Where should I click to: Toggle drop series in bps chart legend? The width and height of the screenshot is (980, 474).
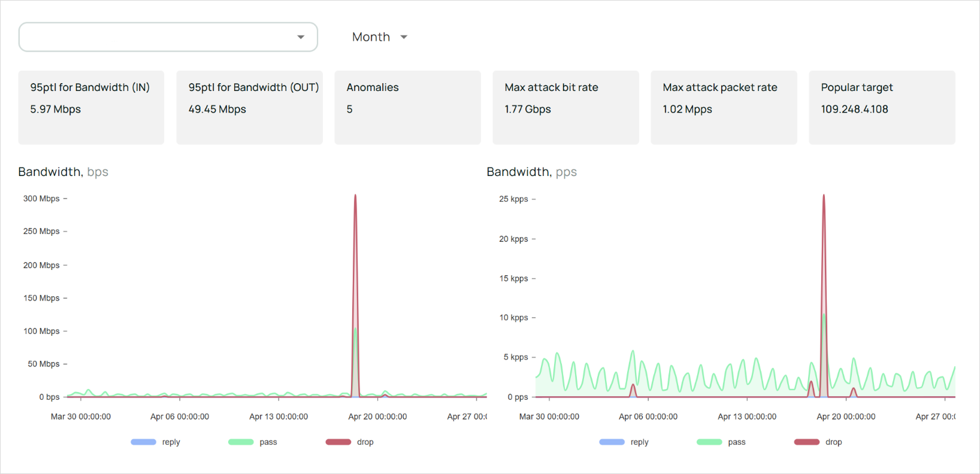point(350,442)
